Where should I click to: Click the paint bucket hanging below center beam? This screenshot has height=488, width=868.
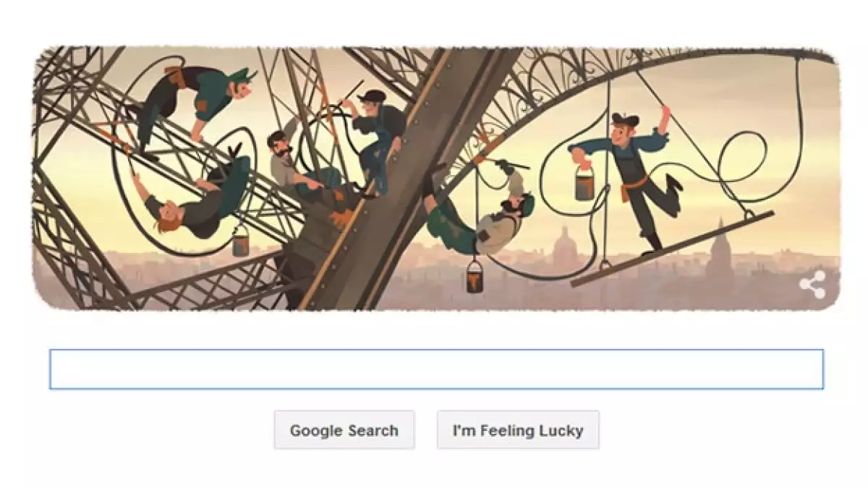(475, 275)
